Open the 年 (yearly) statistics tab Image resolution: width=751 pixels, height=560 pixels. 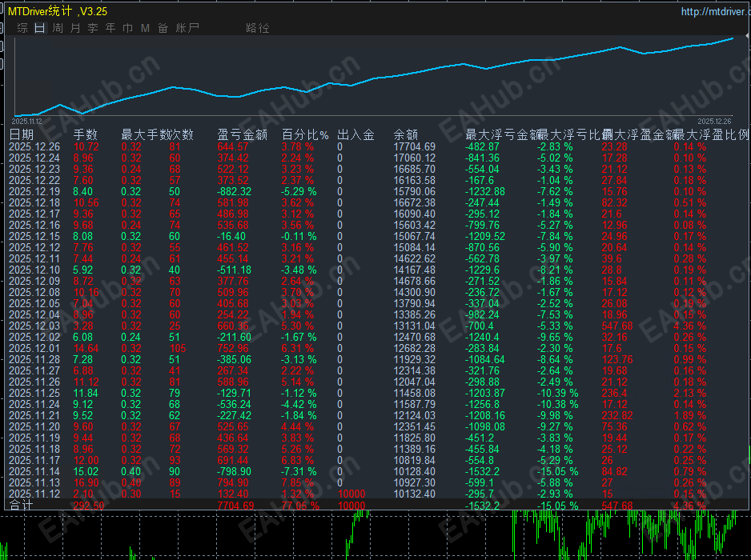(110, 28)
